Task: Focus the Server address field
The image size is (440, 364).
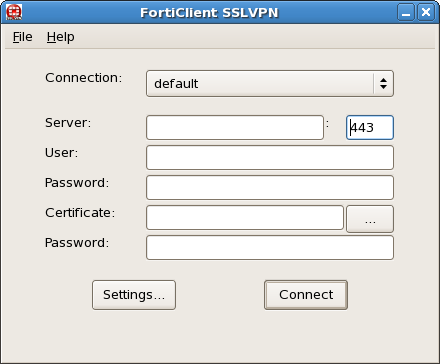Action: (235, 128)
